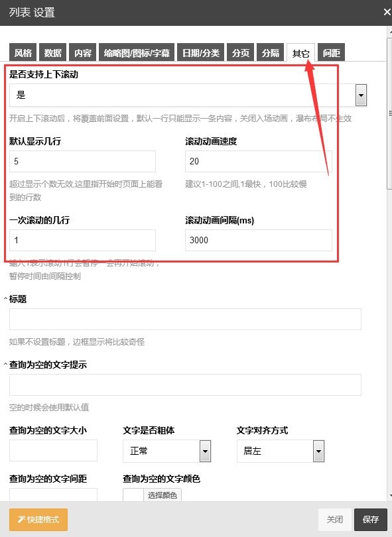Click the dialog's vertical scrollbar
The image size is (392, 537).
(389, 113)
